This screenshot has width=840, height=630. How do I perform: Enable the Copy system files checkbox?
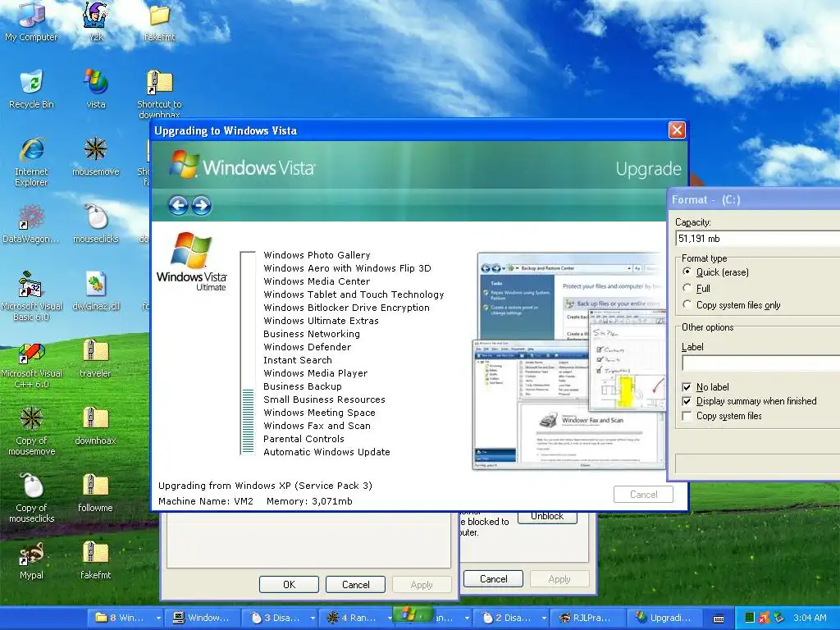coord(687,416)
